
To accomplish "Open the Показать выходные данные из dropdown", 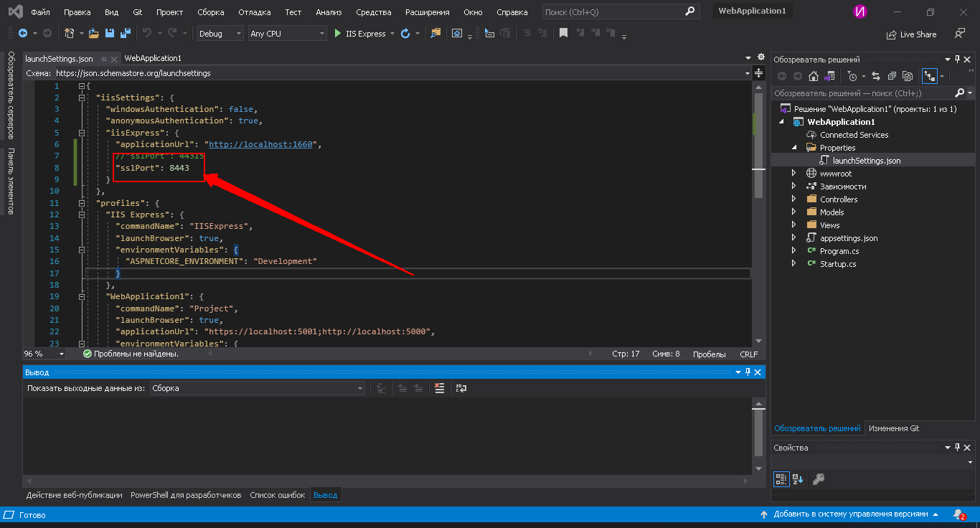I will tap(258, 388).
